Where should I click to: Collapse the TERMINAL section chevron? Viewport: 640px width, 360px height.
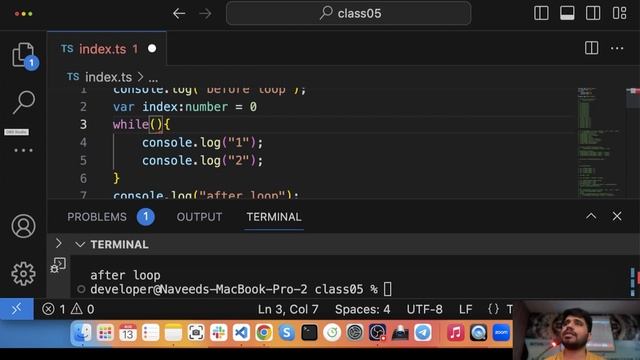tap(80, 244)
